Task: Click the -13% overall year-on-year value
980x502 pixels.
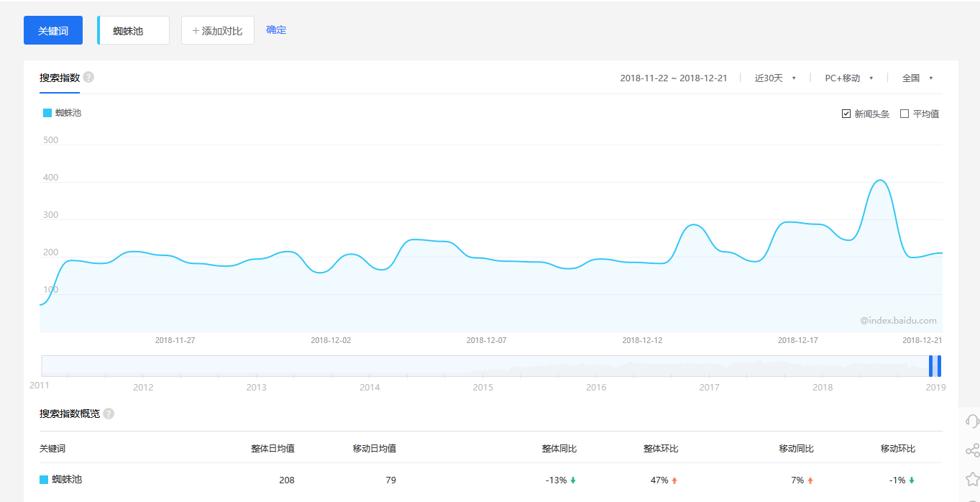Action: click(557, 480)
